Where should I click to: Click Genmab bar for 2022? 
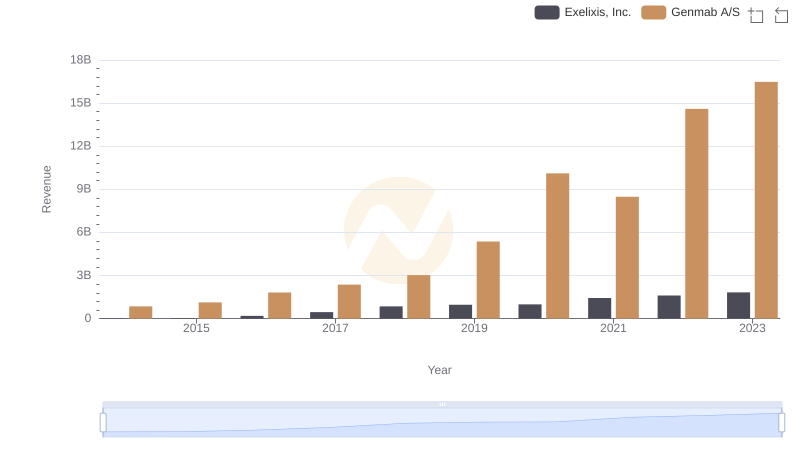[696, 214]
